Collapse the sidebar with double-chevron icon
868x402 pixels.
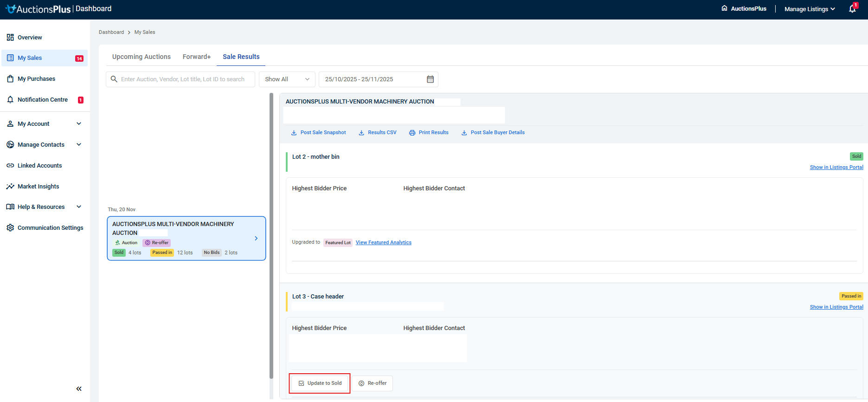pyautogui.click(x=79, y=389)
